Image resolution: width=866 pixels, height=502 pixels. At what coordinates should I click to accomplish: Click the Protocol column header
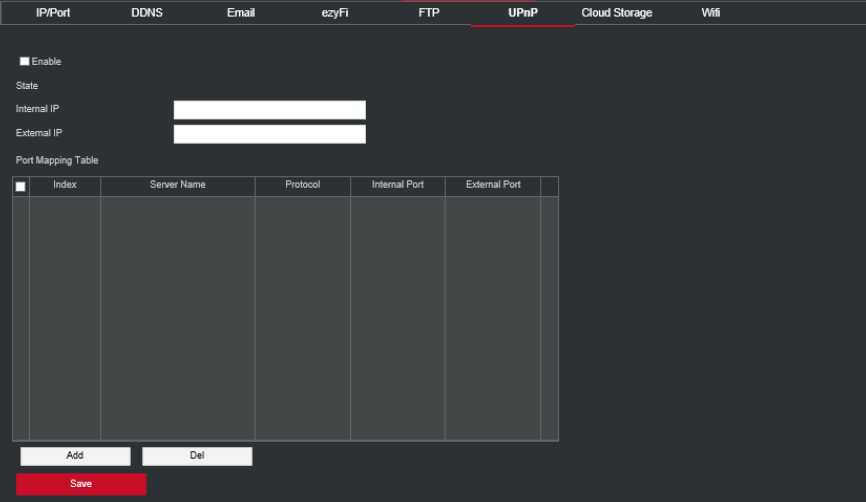[302, 186]
